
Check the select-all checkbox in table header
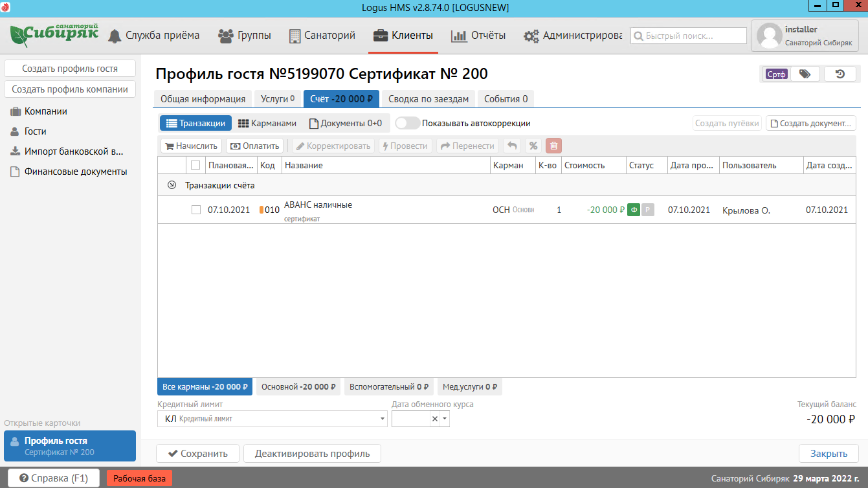195,165
